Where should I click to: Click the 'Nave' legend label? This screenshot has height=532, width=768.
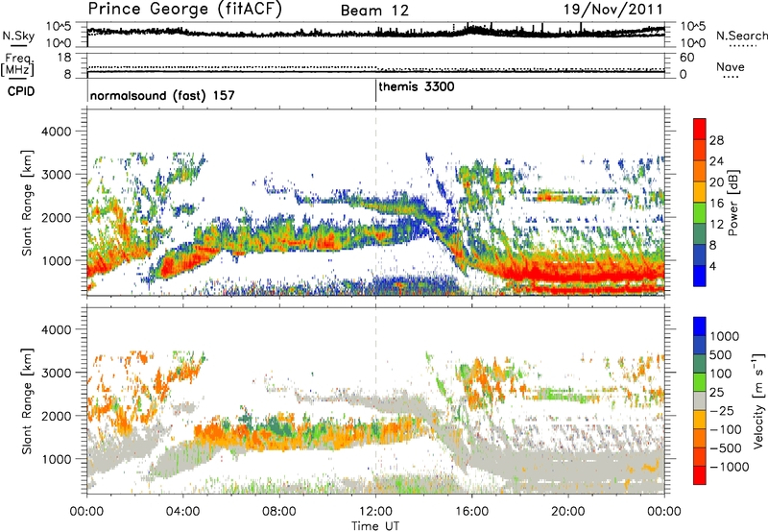click(x=731, y=67)
